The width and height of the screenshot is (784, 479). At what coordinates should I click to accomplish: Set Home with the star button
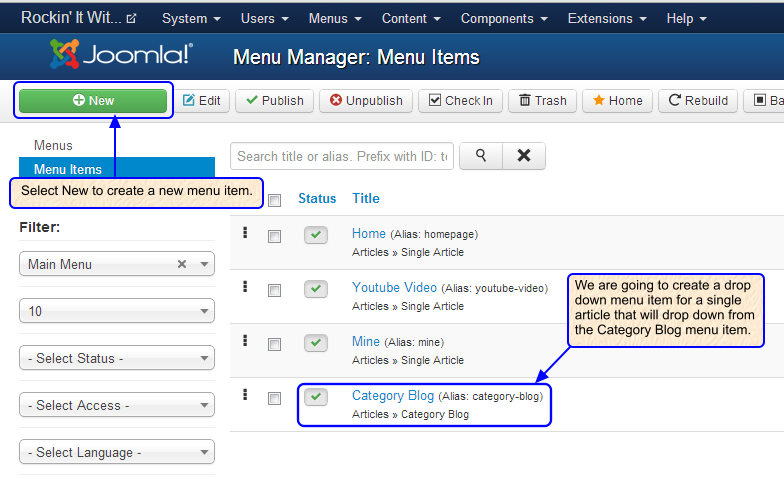click(618, 100)
